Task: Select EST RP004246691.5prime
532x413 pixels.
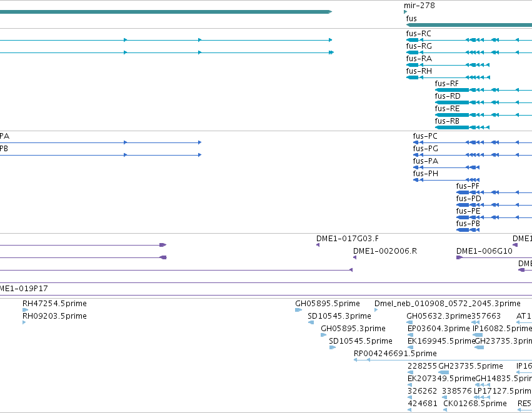Action: tap(395, 354)
